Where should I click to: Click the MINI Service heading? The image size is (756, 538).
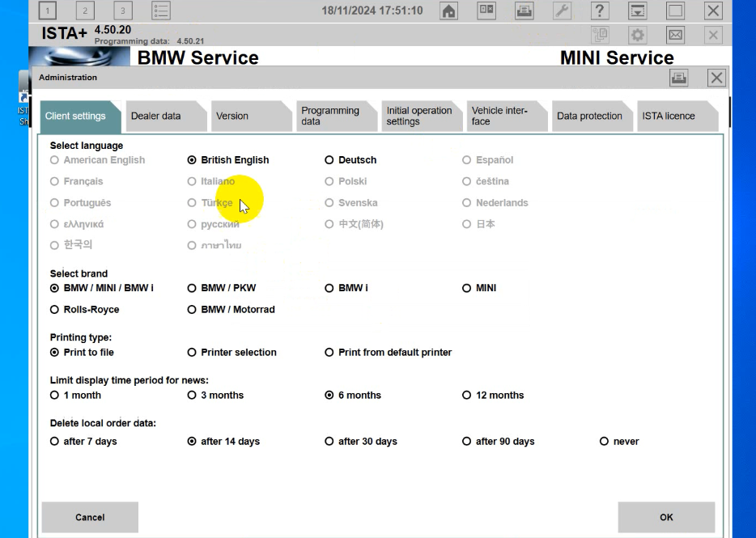tap(617, 58)
